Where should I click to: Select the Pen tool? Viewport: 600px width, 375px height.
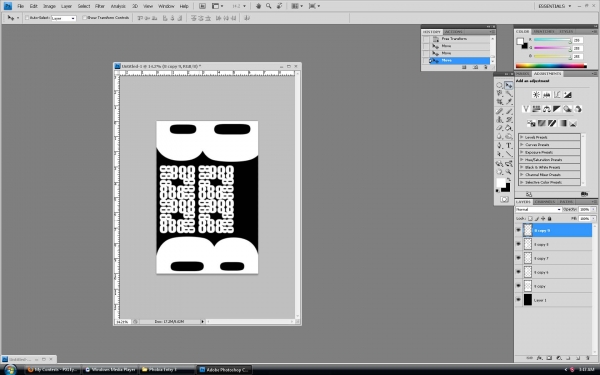pyautogui.click(x=500, y=145)
